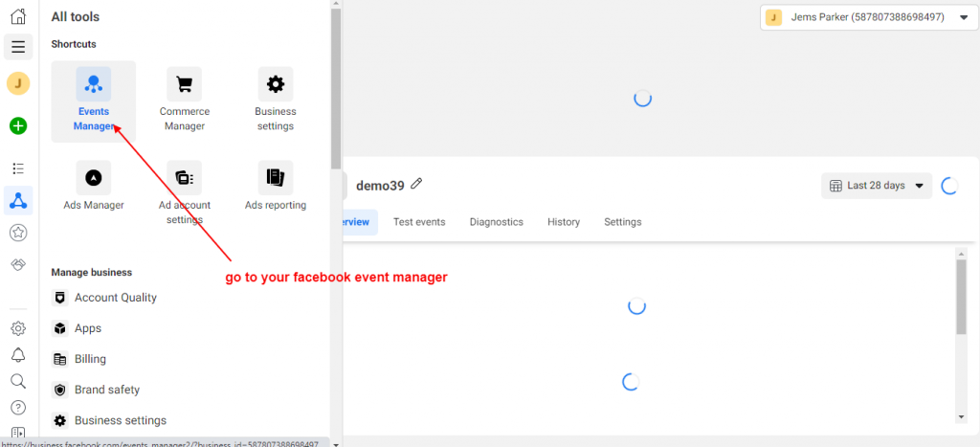This screenshot has height=447, width=980.
Task: Open the Last 28 days date range dropdown
Action: coord(877,186)
